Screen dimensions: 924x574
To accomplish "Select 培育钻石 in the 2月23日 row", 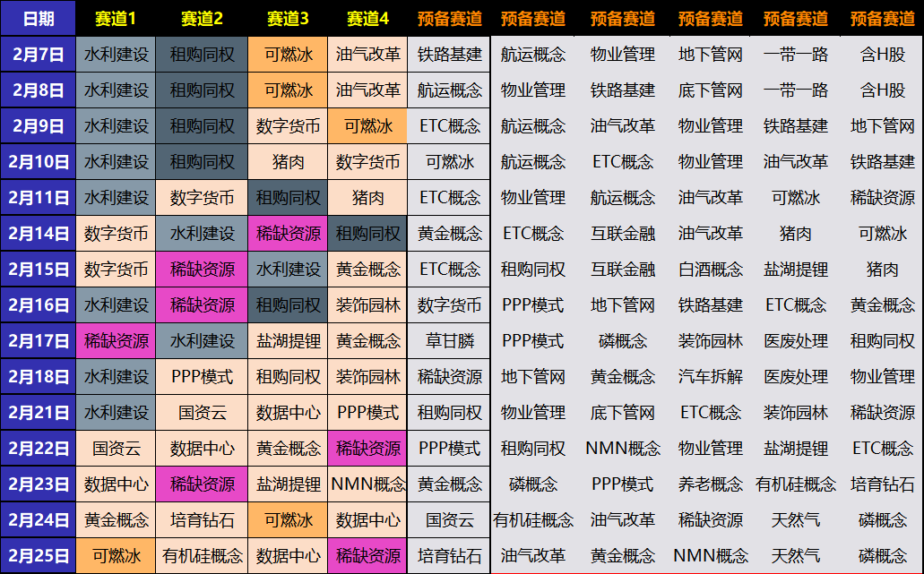I will tap(882, 484).
